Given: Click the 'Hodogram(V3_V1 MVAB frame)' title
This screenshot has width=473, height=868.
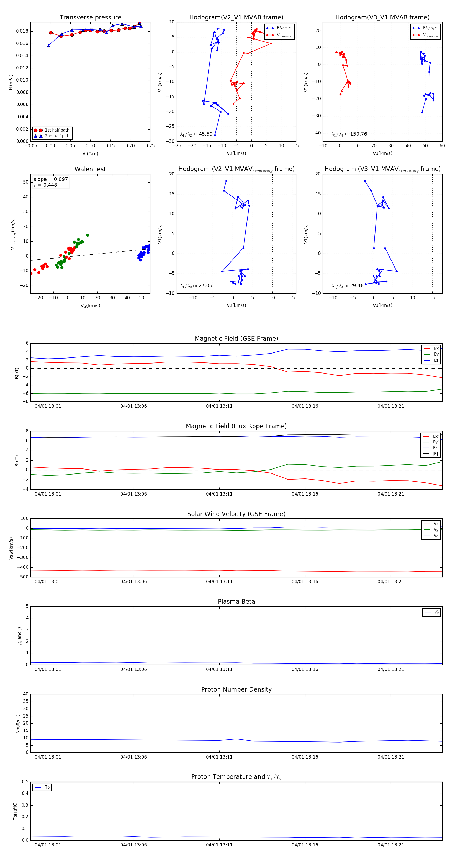Looking at the screenshot, I should (382, 18).
